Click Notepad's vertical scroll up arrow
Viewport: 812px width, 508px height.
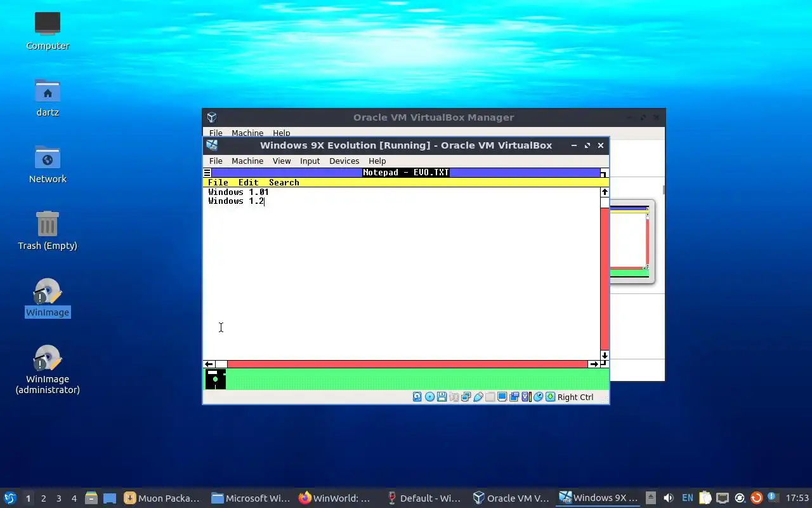[x=605, y=192]
